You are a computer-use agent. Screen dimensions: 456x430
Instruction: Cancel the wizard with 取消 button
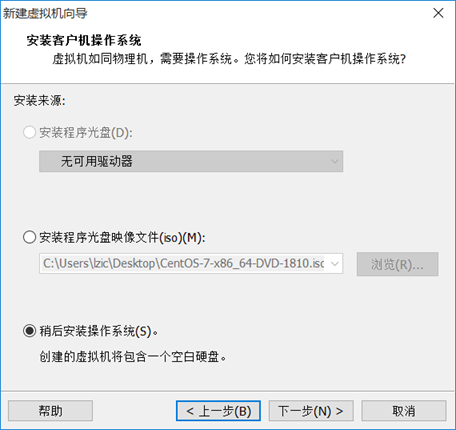pyautogui.click(x=404, y=411)
